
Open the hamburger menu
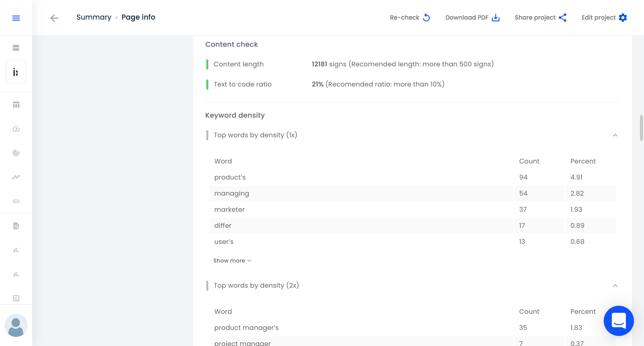(x=16, y=18)
